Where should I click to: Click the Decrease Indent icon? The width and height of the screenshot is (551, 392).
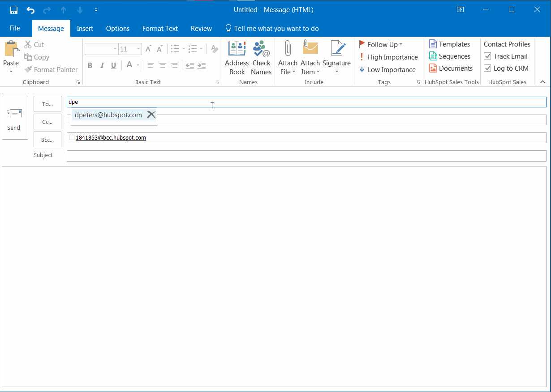coord(190,65)
